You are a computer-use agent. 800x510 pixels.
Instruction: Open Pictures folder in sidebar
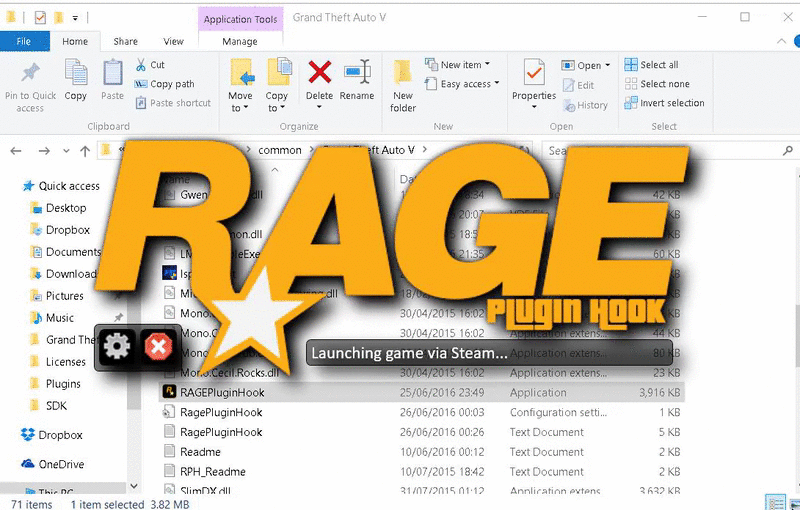click(57, 296)
